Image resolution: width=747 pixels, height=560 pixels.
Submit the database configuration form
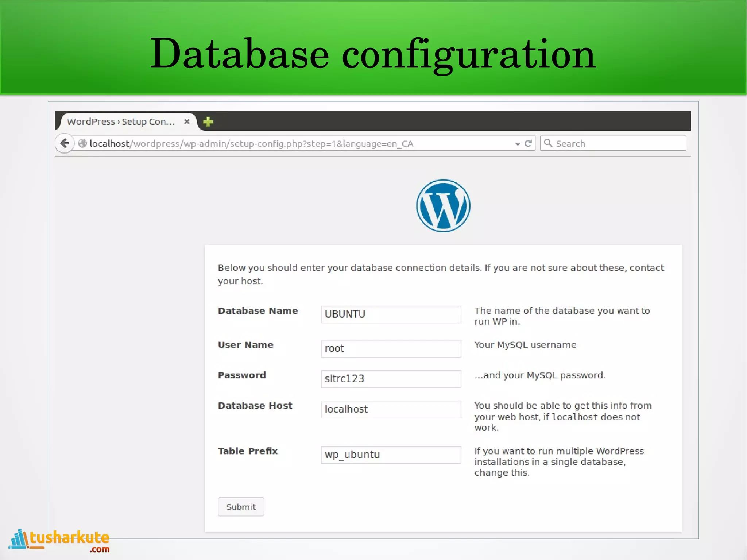[x=241, y=507]
